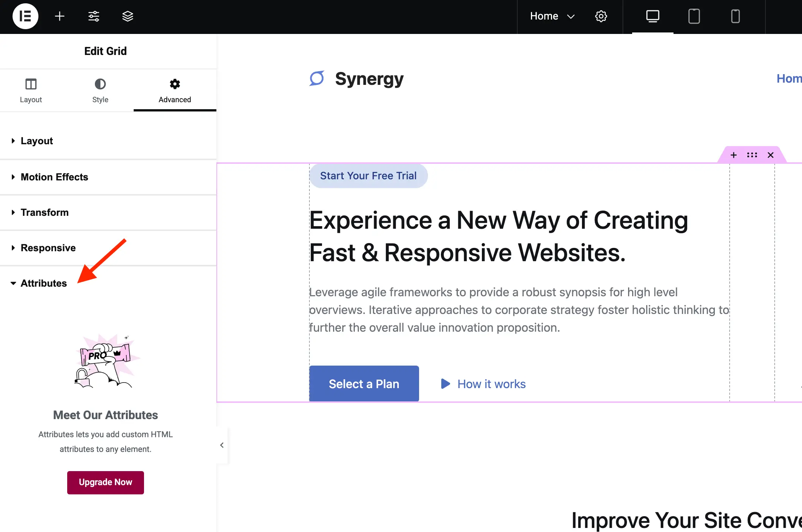The height and width of the screenshot is (532, 802).
Task: Open the Home page dropdown
Action: pyautogui.click(x=552, y=16)
